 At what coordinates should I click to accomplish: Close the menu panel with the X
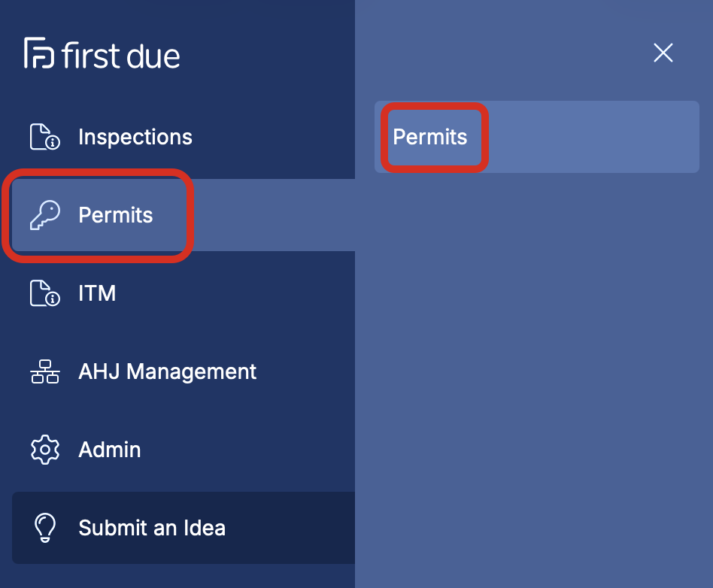[x=663, y=53]
